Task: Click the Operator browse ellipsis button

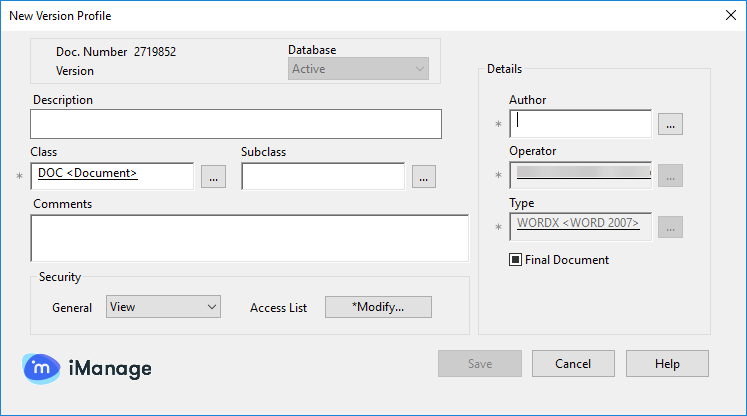Action: pyautogui.click(x=671, y=175)
